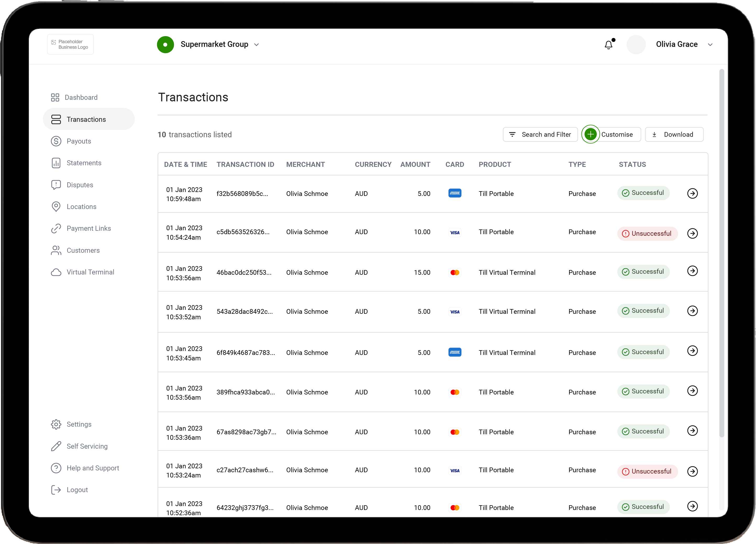The width and height of the screenshot is (756, 544).
Task: Open details arrow for transaction c5db563526326
Action: click(692, 233)
